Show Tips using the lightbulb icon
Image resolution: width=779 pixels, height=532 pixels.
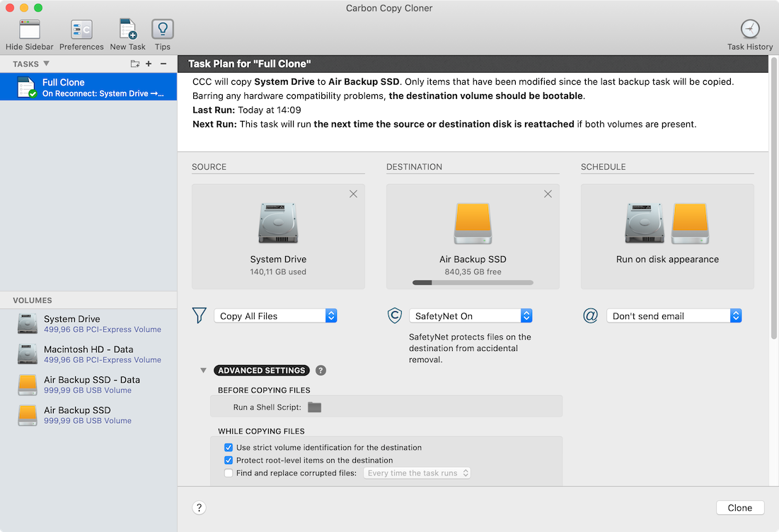pyautogui.click(x=163, y=29)
